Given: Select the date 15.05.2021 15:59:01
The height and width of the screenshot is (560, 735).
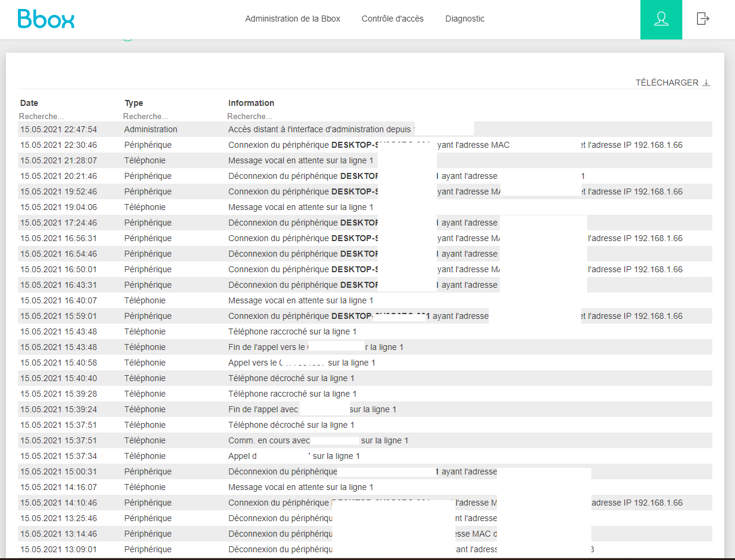Looking at the screenshot, I should (x=59, y=316).
